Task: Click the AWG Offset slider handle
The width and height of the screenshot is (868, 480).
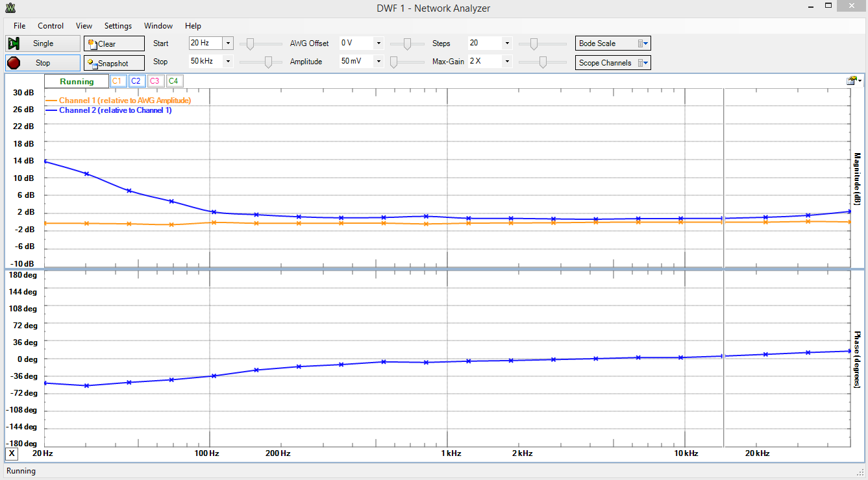Action: (407, 43)
